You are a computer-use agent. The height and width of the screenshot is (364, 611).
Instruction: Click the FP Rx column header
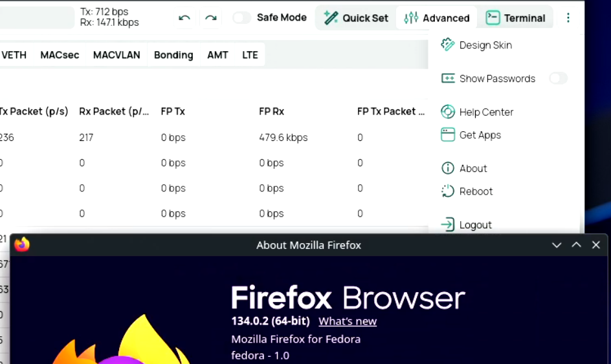272,111
